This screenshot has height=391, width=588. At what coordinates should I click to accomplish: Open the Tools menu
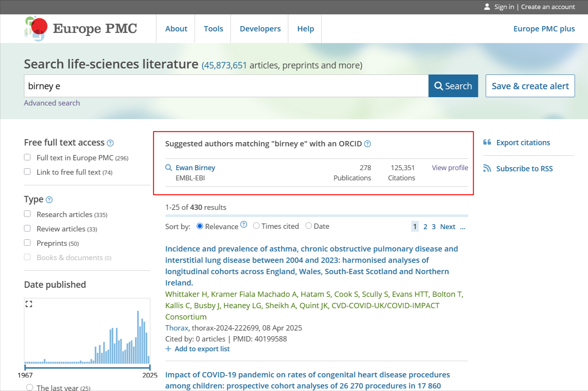click(213, 29)
